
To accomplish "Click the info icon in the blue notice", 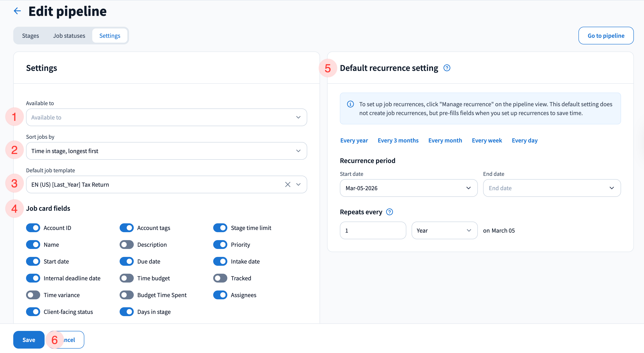I will (350, 104).
